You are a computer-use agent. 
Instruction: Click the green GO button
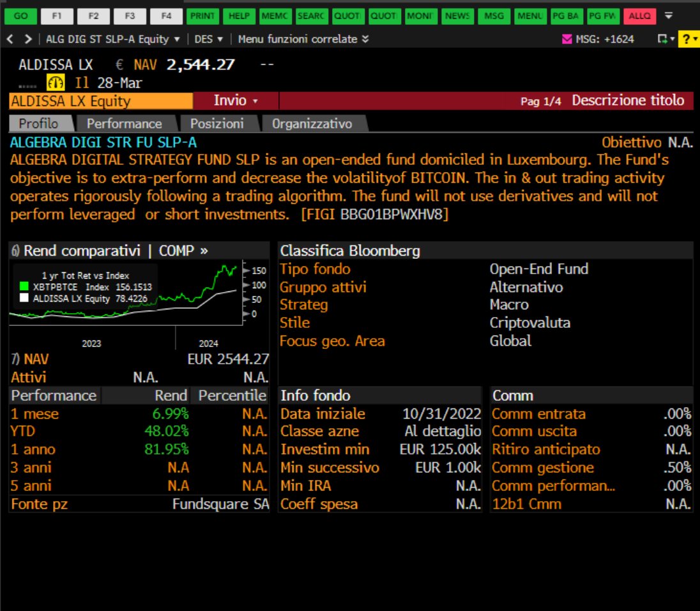(20, 16)
